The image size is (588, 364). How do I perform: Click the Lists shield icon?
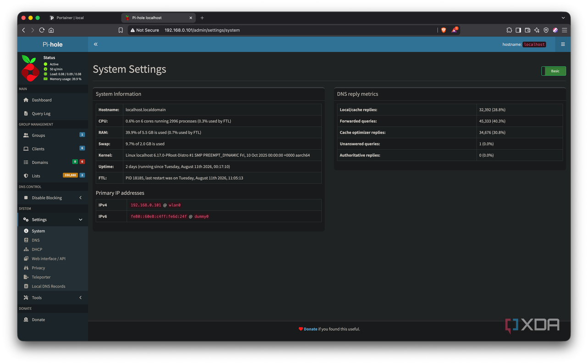click(26, 176)
